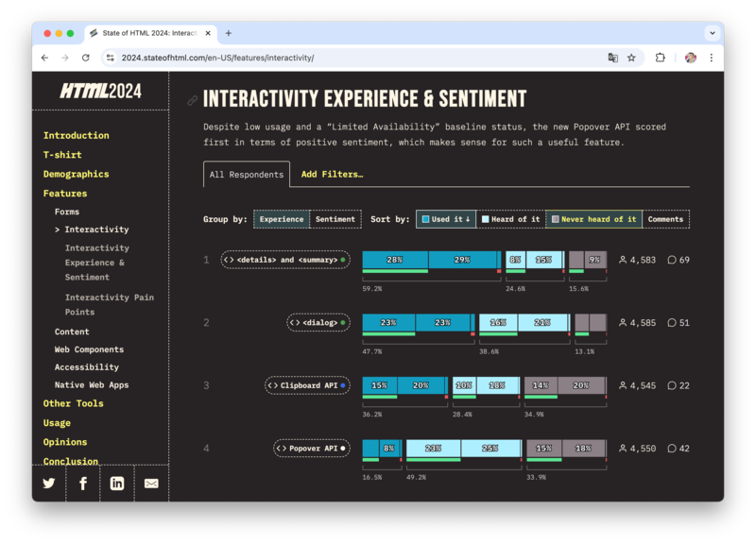Click the browser back arrow
Viewport: 756px width, 544px height.
pos(44,58)
